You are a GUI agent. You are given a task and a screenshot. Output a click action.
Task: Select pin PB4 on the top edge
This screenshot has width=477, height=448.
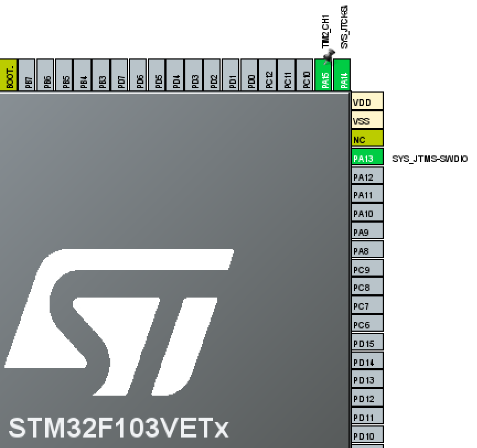pyautogui.click(x=82, y=75)
